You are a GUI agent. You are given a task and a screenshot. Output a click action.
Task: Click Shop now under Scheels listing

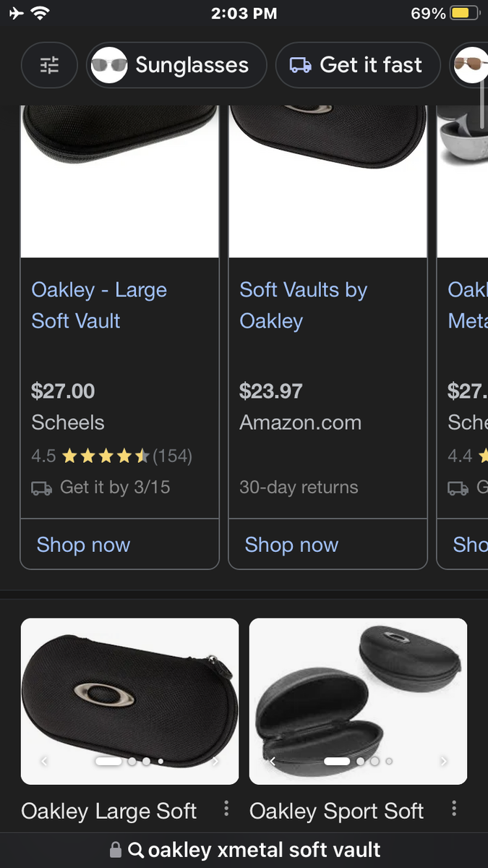click(x=83, y=545)
